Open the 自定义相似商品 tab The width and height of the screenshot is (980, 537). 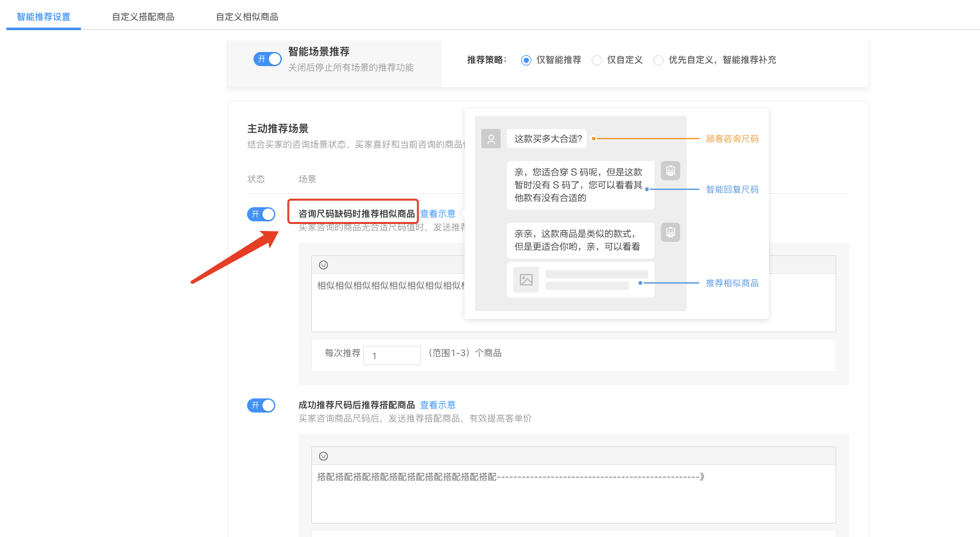click(247, 17)
